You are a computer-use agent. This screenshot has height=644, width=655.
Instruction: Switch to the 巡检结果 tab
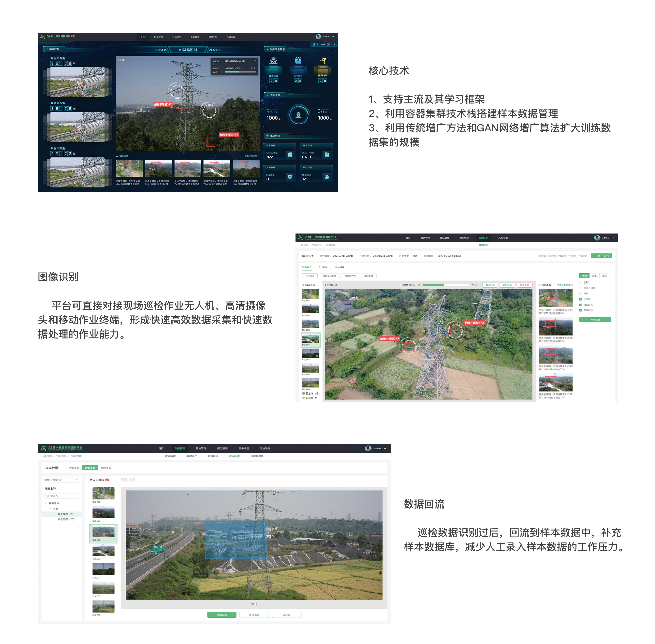click(340, 267)
